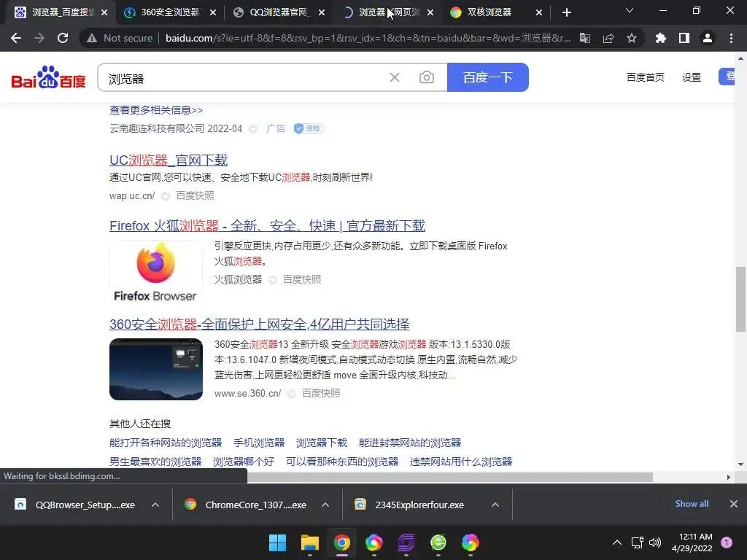
Task: Click the related search 能打开各种网站的浏览器
Action: click(166, 443)
